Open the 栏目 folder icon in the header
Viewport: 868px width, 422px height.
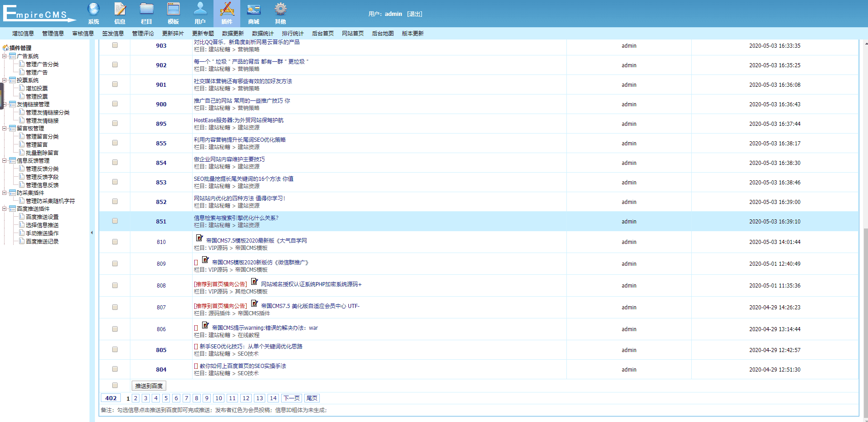pyautogui.click(x=147, y=9)
